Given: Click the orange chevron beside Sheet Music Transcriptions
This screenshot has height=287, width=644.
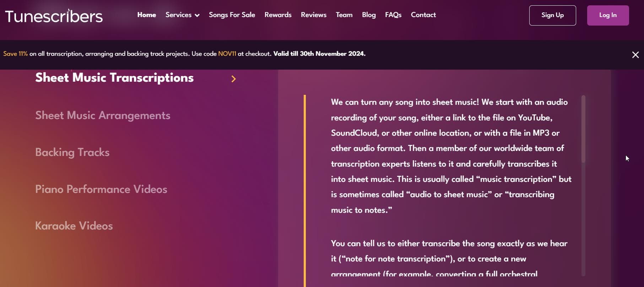Looking at the screenshot, I should (x=233, y=79).
